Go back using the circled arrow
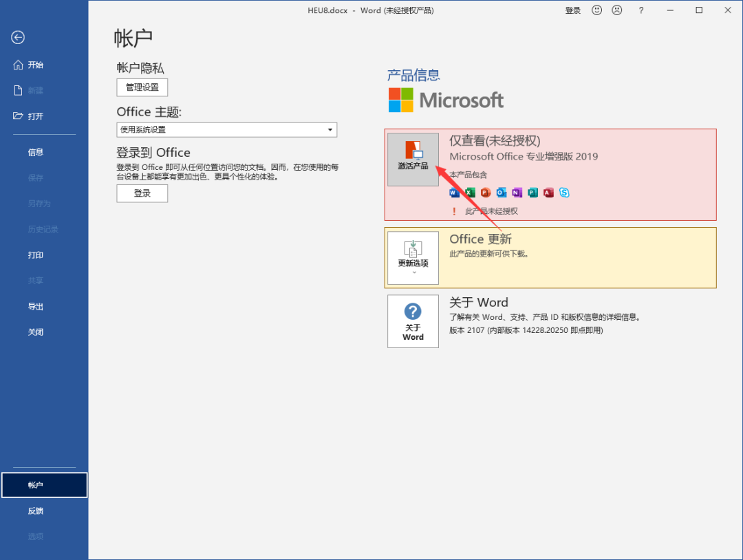This screenshot has width=743, height=560. tap(18, 37)
